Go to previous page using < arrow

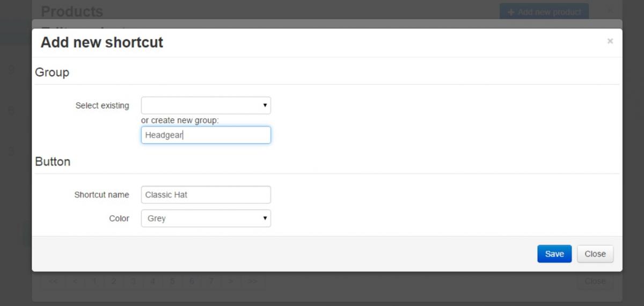pos(75,281)
